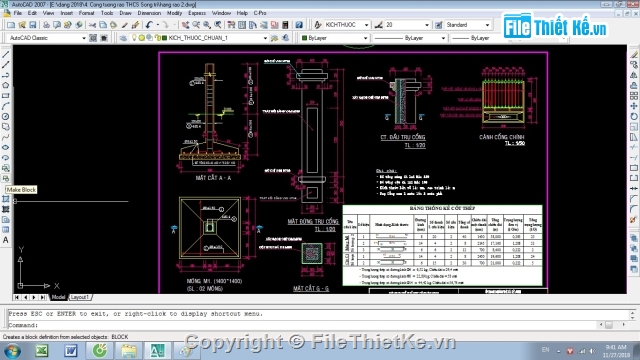Toggle the layer lock padlock icon
640x360 pixels.
tap(158, 38)
